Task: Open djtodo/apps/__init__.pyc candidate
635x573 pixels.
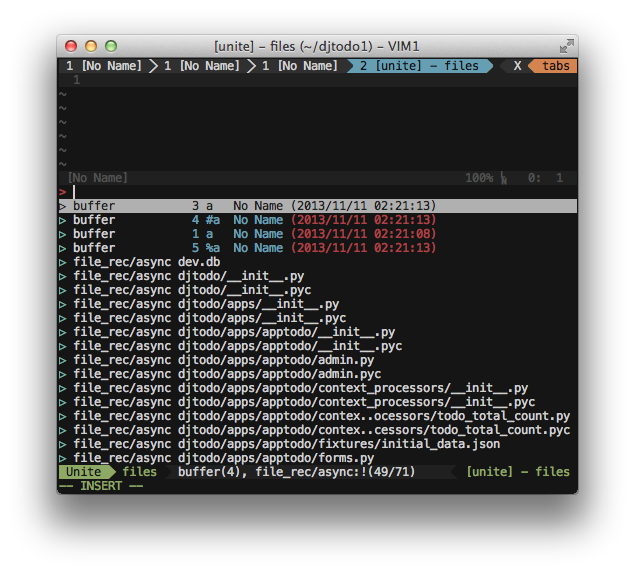Action: [x=318, y=318]
